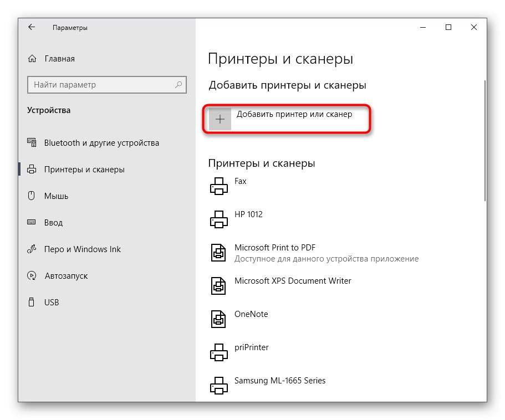Click the mouse icon next to Мышь
Viewport: 505px width, 420px height.
[31, 196]
